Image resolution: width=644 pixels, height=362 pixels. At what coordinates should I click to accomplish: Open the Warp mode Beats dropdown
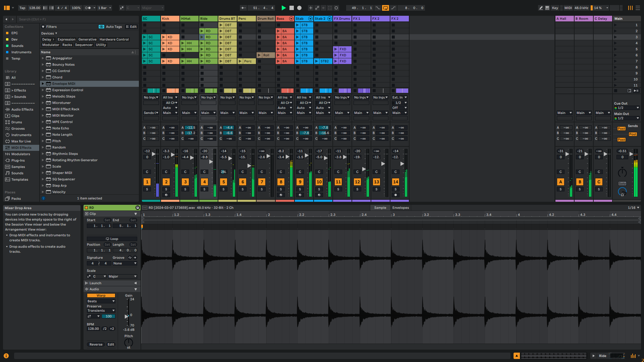click(x=101, y=301)
